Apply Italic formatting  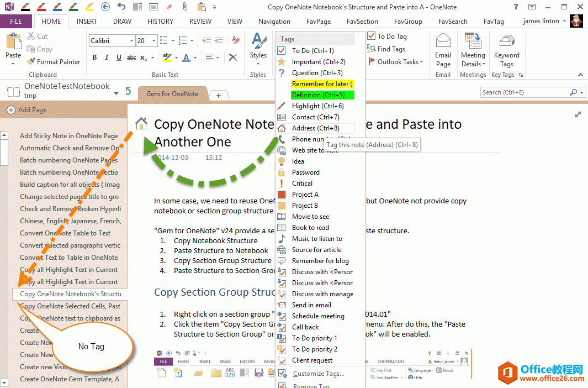(107, 57)
